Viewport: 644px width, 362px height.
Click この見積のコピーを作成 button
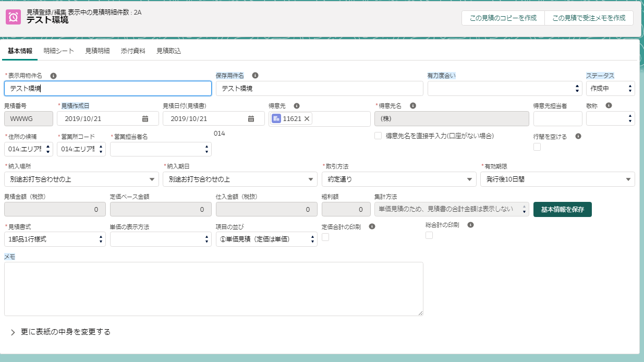[x=503, y=18]
